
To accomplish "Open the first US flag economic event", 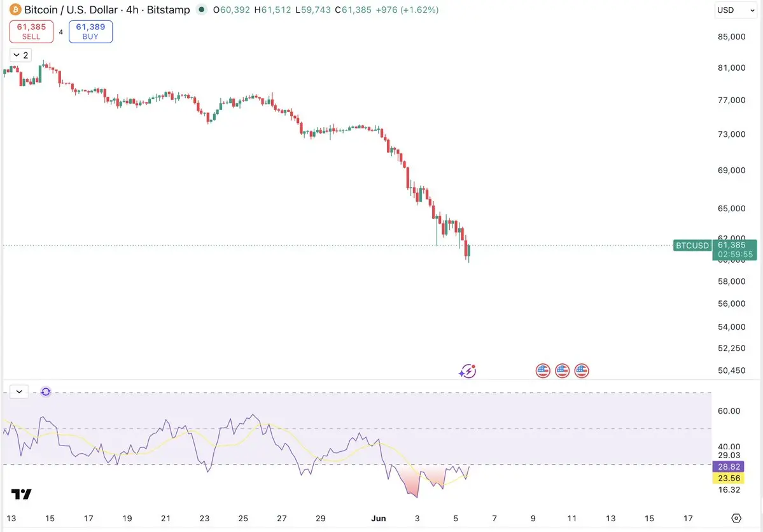I will 543,371.
